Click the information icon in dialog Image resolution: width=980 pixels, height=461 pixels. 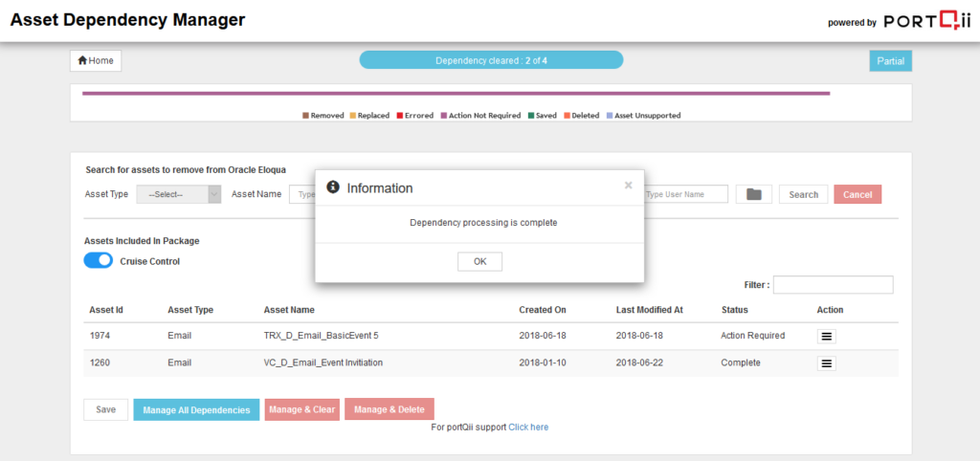(333, 187)
